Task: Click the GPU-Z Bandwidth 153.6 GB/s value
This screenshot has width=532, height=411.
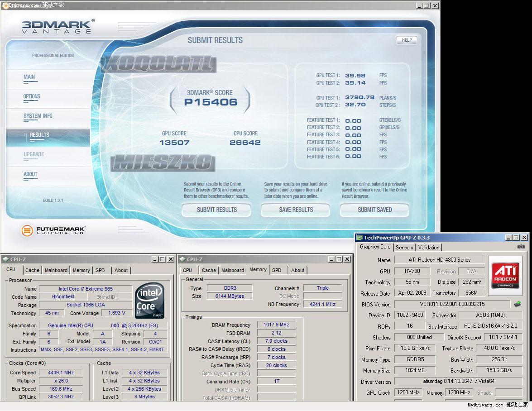Action: pos(499,370)
